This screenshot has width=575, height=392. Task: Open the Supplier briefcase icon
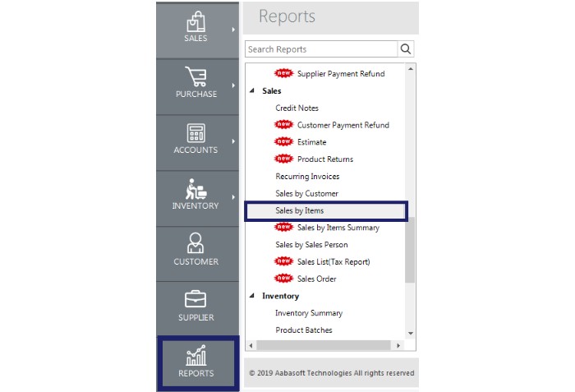(195, 299)
